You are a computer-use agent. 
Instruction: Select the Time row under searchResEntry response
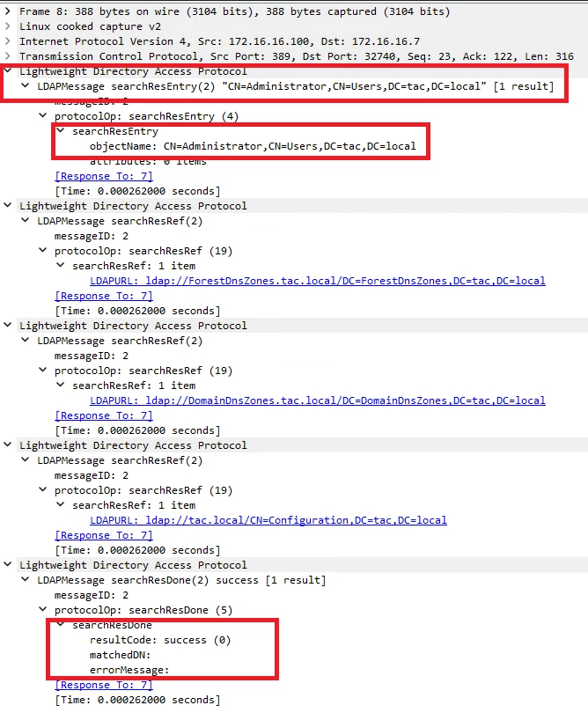pos(137,191)
